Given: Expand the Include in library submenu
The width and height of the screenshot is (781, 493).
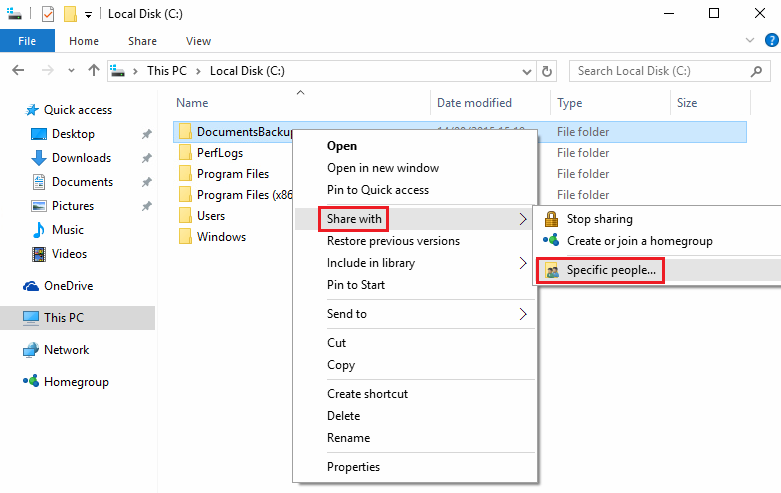Looking at the screenshot, I should (x=370, y=263).
